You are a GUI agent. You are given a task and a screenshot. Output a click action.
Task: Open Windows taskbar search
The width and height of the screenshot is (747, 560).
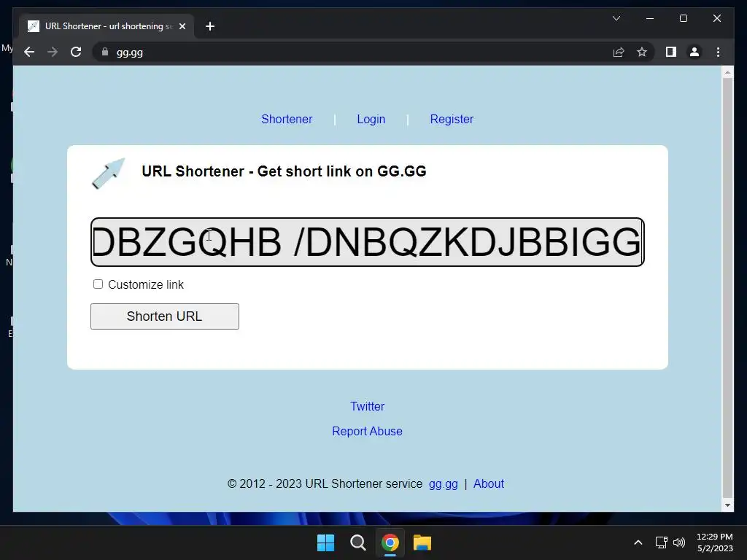tap(357, 542)
